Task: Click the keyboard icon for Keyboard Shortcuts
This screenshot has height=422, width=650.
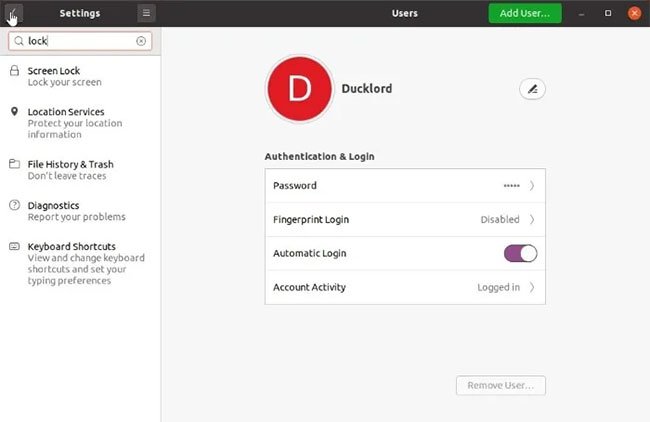Action: [x=15, y=246]
